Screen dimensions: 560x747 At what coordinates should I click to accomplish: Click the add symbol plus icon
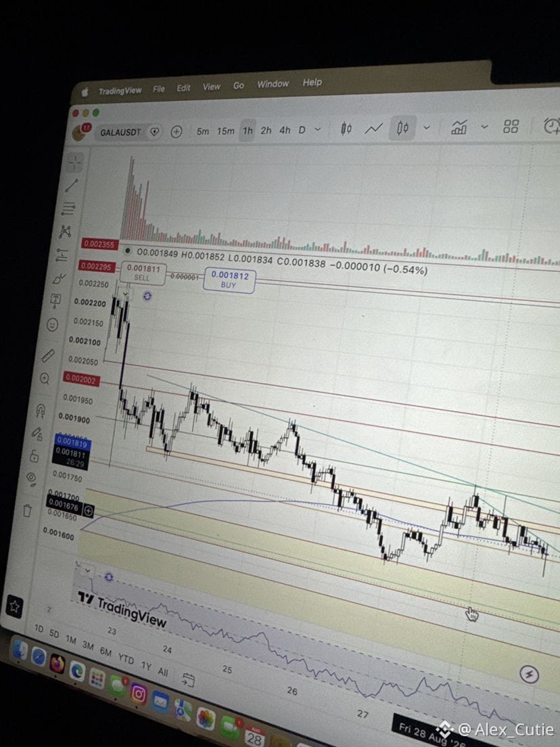pyautogui.click(x=177, y=132)
